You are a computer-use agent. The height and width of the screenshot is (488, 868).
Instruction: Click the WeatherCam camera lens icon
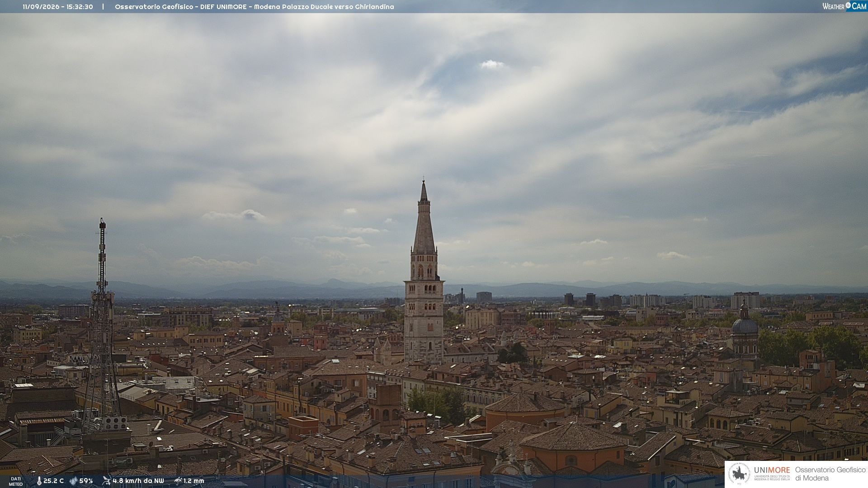click(848, 5)
